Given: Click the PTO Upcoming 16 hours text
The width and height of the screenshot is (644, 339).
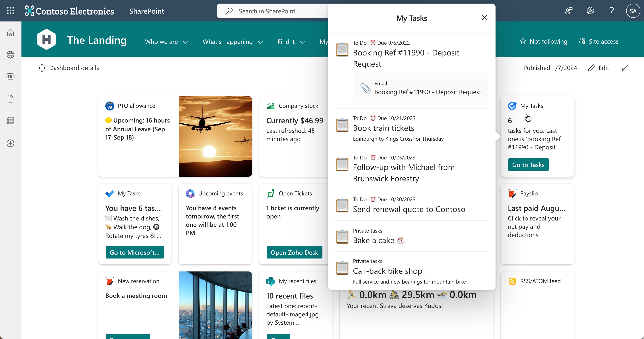Looking at the screenshot, I should pyautogui.click(x=138, y=129).
